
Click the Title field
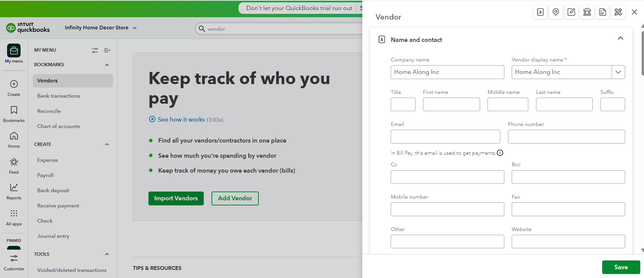point(403,104)
